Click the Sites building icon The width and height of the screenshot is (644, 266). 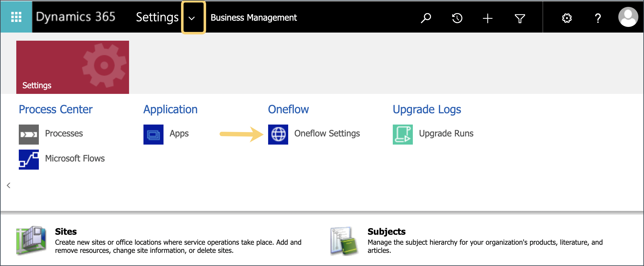[31, 240]
